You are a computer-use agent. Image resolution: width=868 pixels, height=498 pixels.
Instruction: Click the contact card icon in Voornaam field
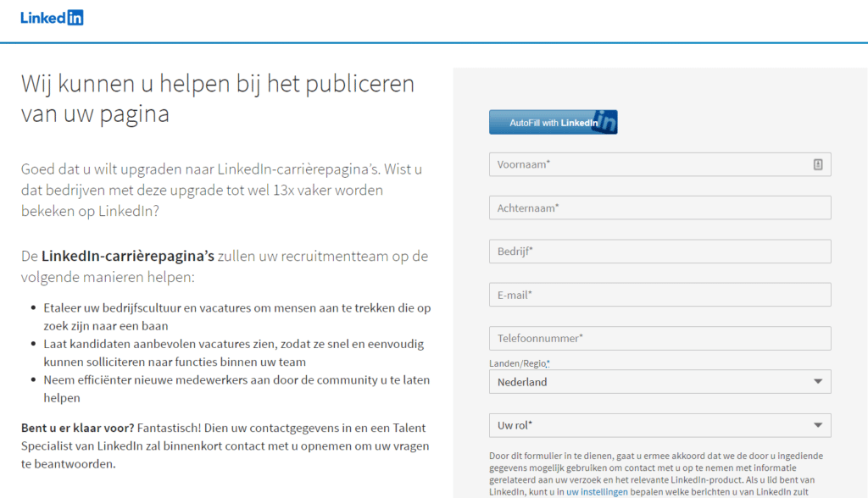point(818,164)
